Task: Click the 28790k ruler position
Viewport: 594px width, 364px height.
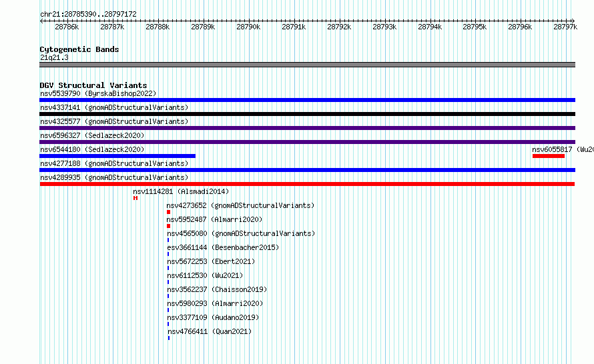Action: click(x=248, y=27)
